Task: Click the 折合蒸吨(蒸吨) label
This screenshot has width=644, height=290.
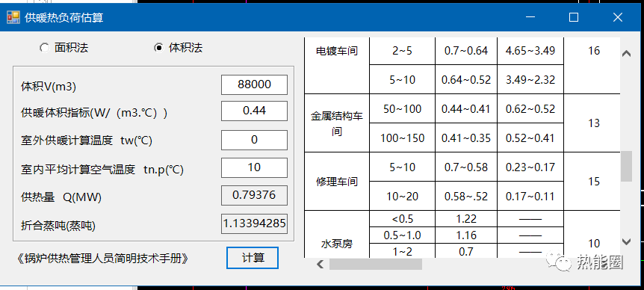Action: point(58,225)
